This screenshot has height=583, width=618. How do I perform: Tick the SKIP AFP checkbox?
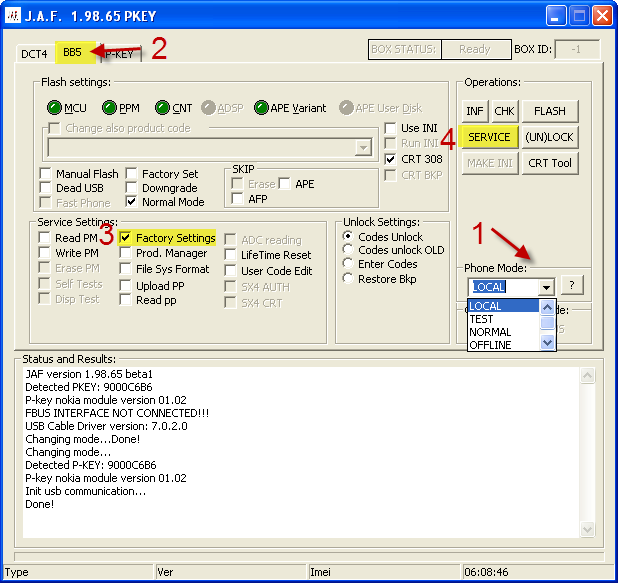237,198
